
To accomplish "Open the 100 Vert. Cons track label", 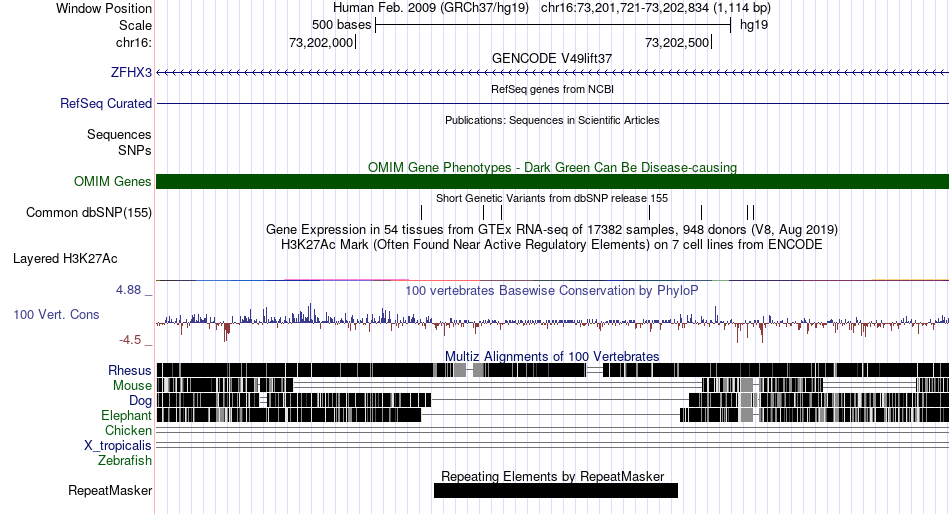I will tap(56, 315).
